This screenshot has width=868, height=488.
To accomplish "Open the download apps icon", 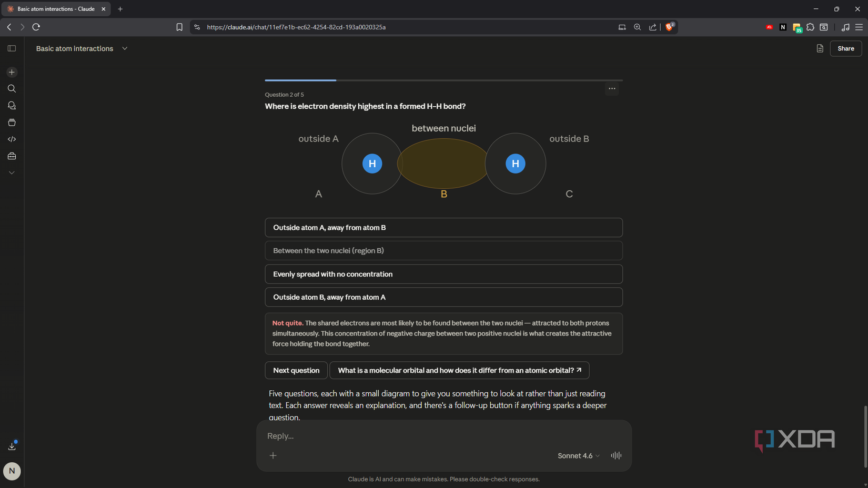I will pyautogui.click(x=12, y=446).
